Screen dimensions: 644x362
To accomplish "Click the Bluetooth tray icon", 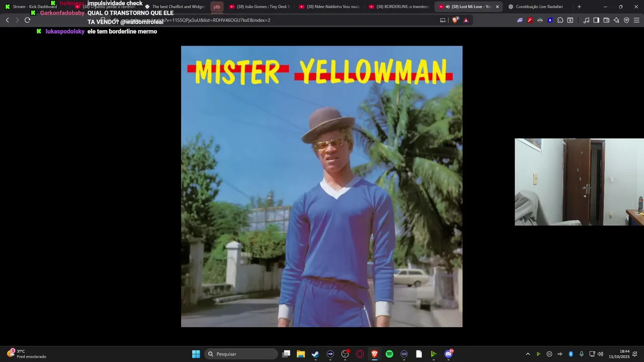I will (571, 354).
